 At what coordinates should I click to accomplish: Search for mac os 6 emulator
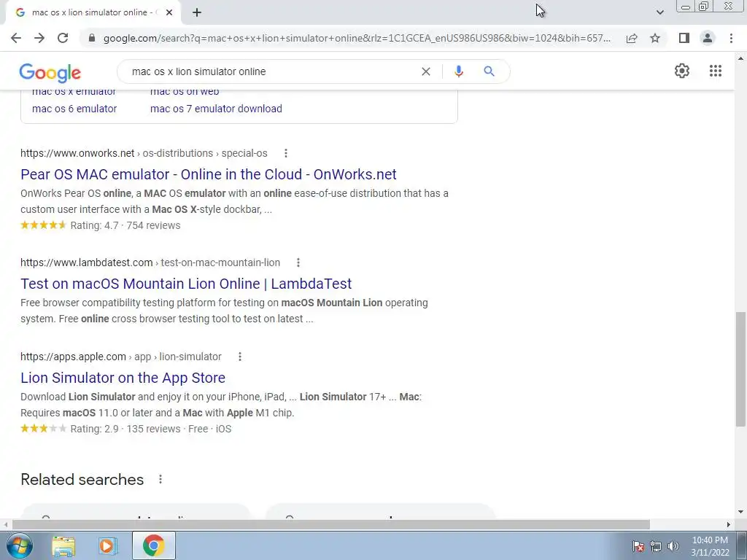click(x=74, y=109)
